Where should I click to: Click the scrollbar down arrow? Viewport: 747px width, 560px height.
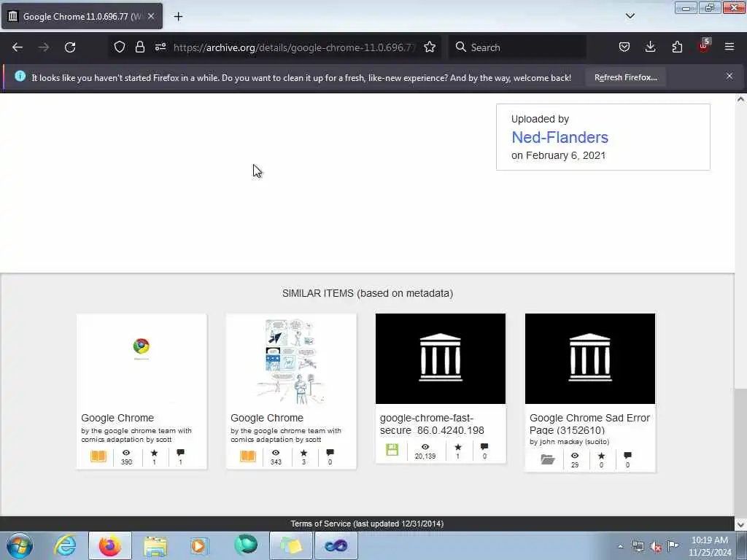tap(740, 524)
